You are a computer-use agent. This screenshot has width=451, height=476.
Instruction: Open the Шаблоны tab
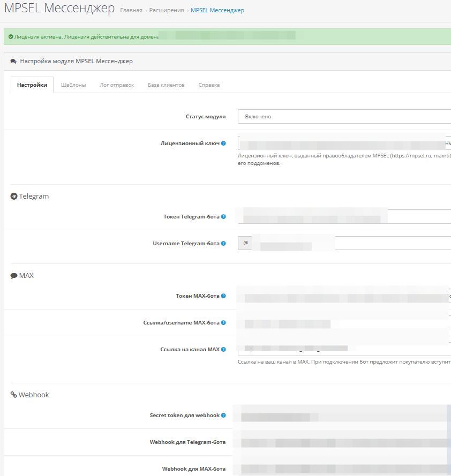click(x=73, y=85)
